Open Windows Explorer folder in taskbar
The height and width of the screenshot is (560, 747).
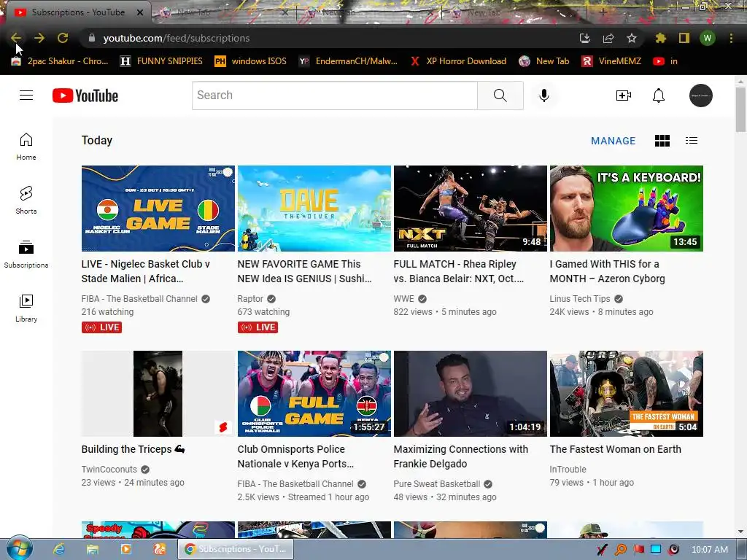[93, 549]
